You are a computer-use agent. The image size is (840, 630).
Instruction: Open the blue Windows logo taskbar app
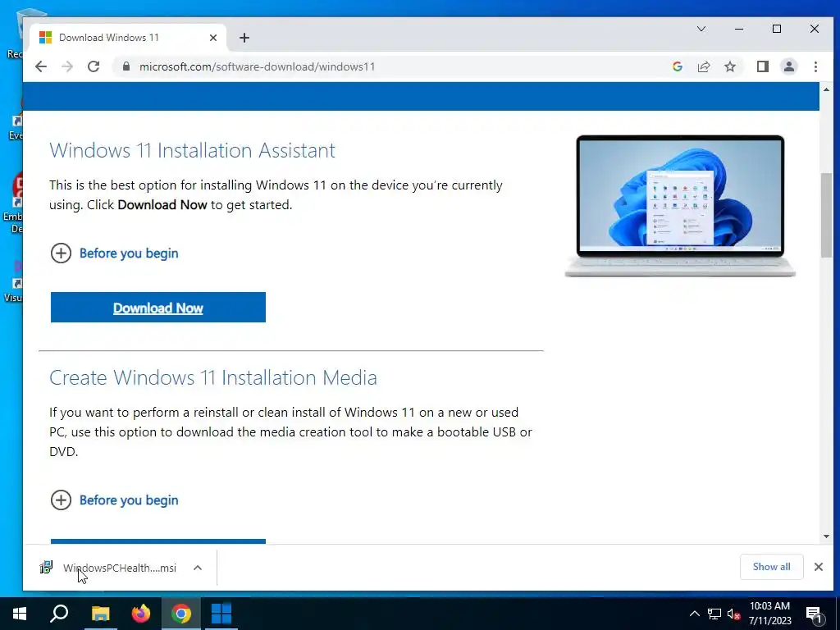[x=221, y=614]
